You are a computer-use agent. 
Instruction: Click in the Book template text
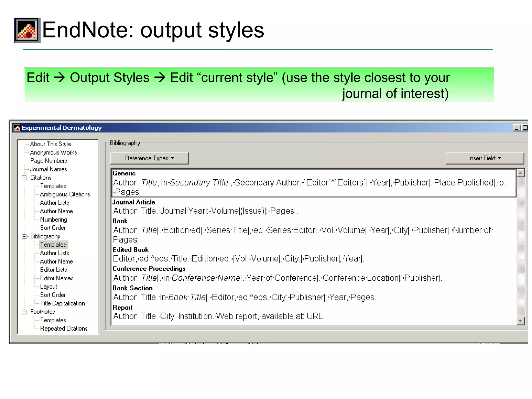(303, 235)
